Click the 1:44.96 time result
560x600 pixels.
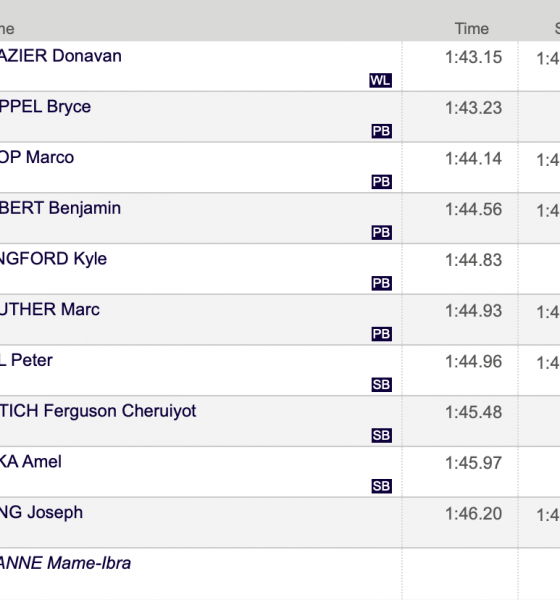473,362
